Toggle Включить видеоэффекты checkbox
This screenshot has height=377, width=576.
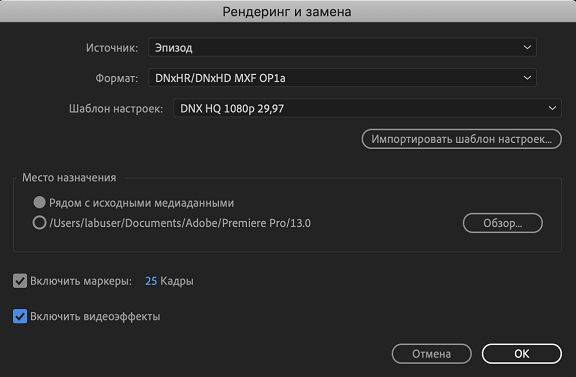click(20, 316)
